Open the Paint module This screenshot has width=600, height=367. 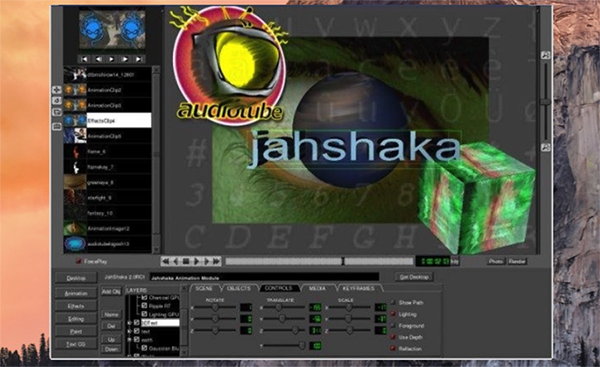click(x=76, y=331)
